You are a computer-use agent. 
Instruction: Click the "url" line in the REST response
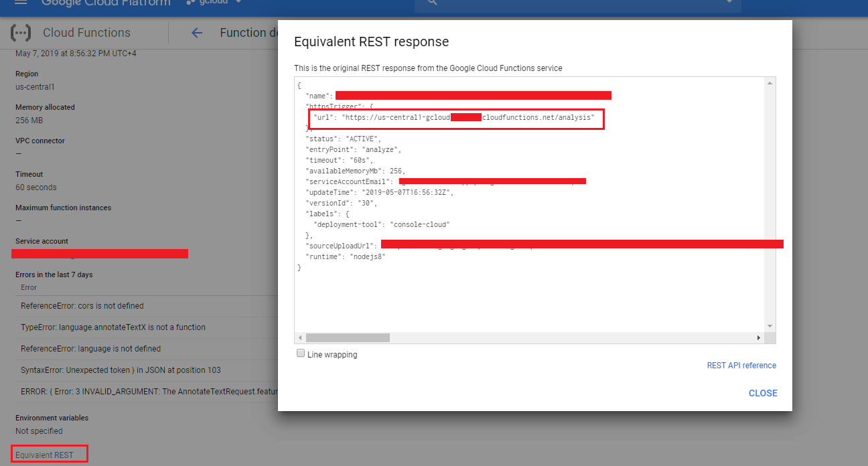coord(455,117)
